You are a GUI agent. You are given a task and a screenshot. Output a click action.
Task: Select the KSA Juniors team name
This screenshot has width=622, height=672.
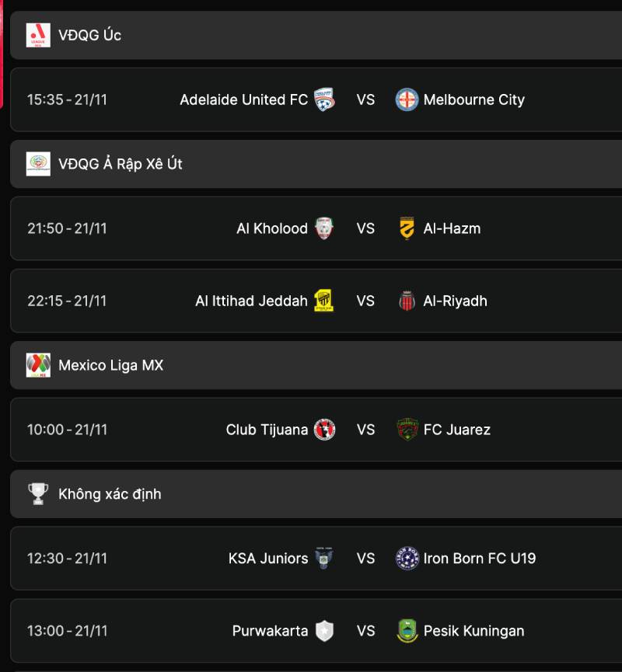click(268, 559)
